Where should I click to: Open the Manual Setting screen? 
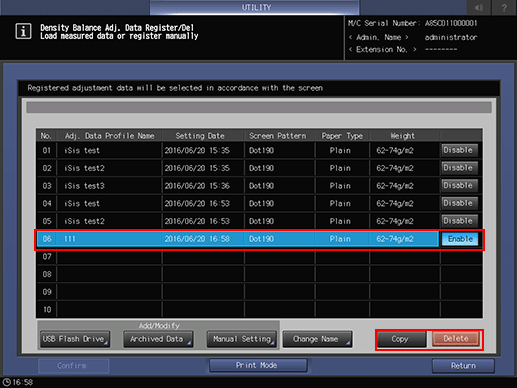pyautogui.click(x=242, y=339)
